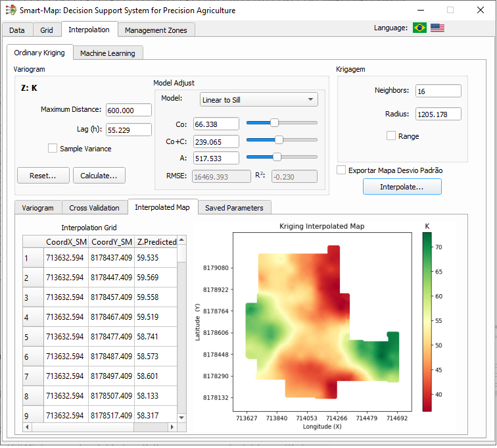
Task: Select the Interpolated Map tab
Action: coord(162,207)
